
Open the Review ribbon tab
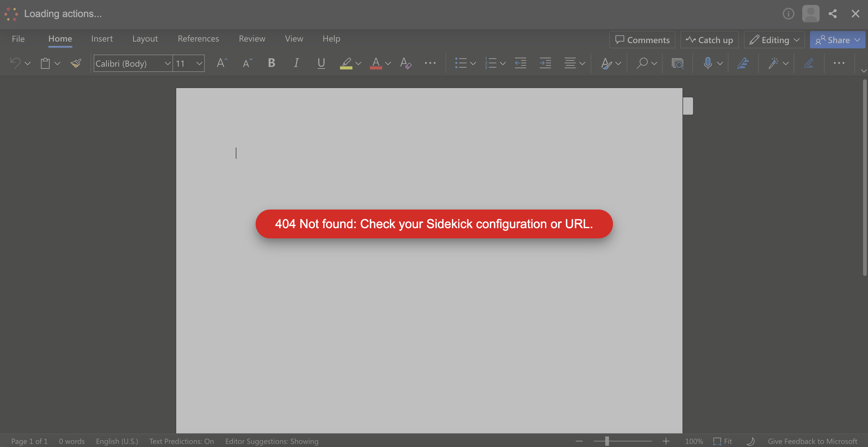pos(252,39)
